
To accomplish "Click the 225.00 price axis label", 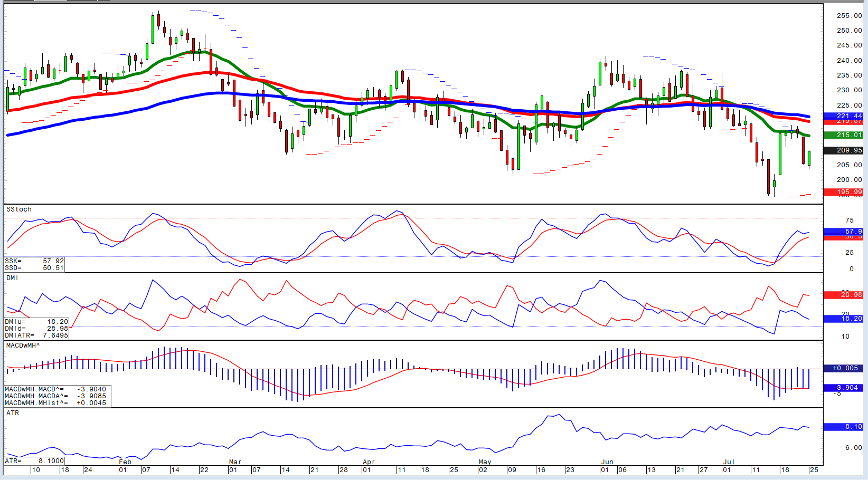I will pos(850,105).
